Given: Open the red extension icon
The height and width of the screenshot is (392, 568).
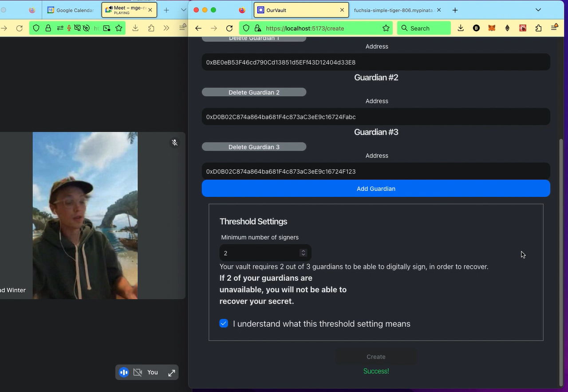Looking at the screenshot, I should (523, 28).
